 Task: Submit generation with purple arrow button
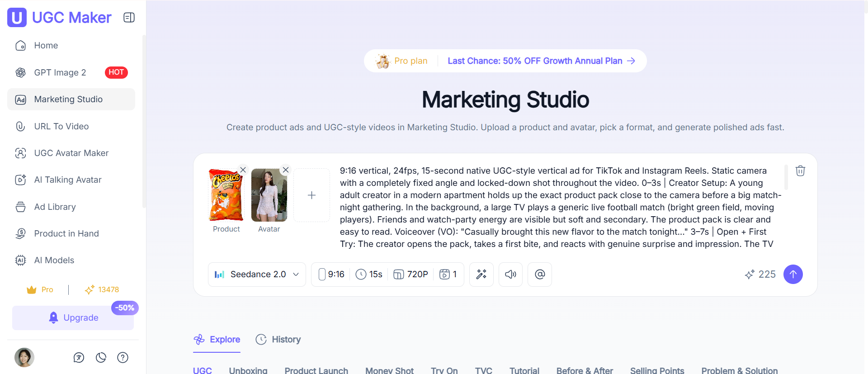(793, 275)
